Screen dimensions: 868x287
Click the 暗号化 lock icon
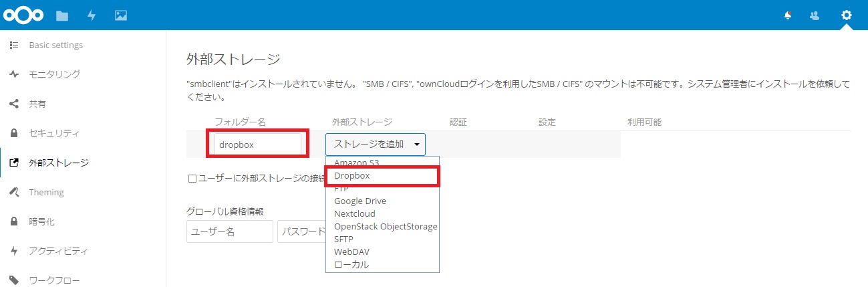pos(14,221)
